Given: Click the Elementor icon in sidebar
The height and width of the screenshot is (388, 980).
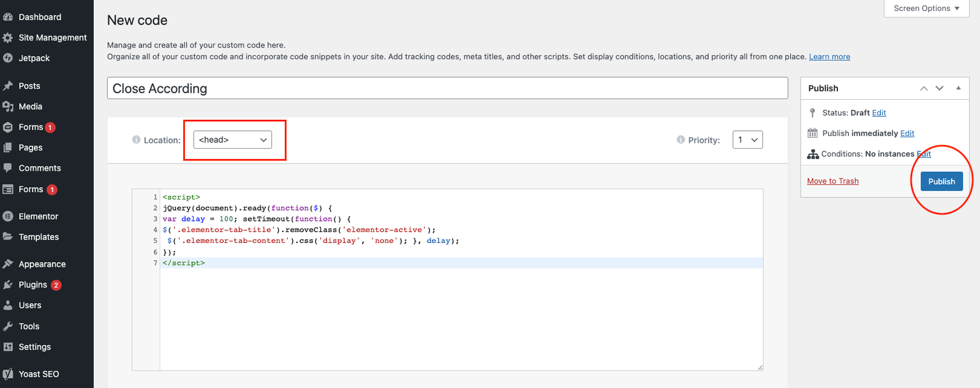Looking at the screenshot, I should point(8,216).
